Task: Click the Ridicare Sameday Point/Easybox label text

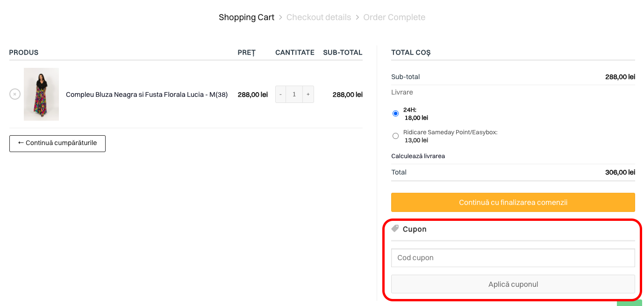Action: pyautogui.click(x=450, y=132)
